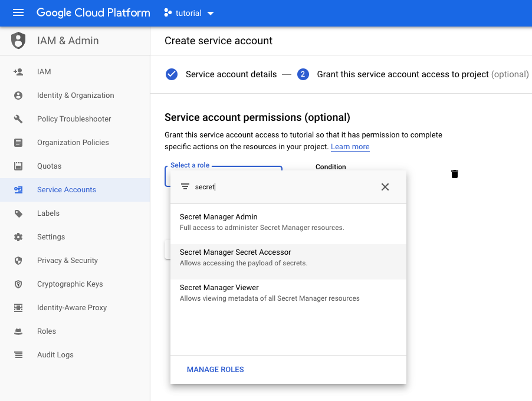Image resolution: width=532 pixels, height=401 pixels.
Task: Open Audit Logs page
Action: pos(75,355)
